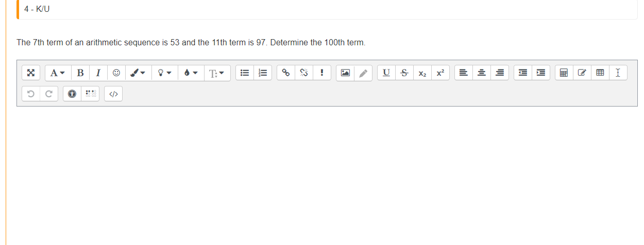This screenshot has width=644, height=245.
Task: Open the paragraph styles dropdown
Action: 58,73
